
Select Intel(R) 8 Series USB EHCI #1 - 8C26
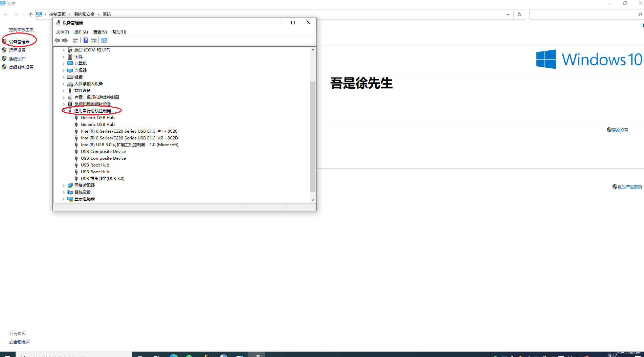pyautogui.click(x=129, y=131)
